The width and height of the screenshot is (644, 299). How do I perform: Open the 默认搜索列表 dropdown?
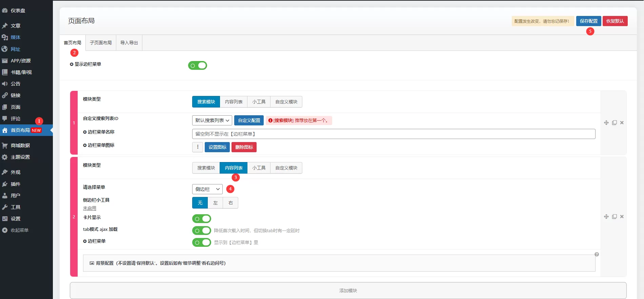[212, 120]
